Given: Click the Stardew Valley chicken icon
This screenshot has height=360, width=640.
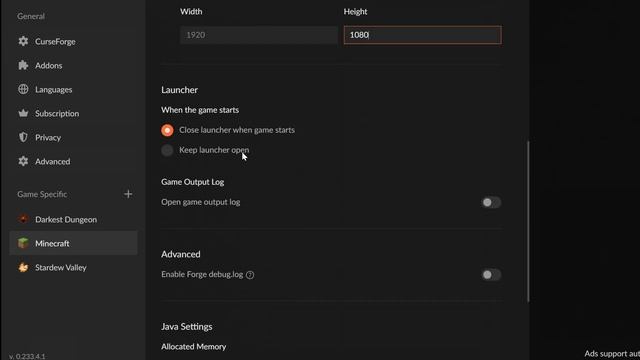Looking at the screenshot, I should coord(23,267).
